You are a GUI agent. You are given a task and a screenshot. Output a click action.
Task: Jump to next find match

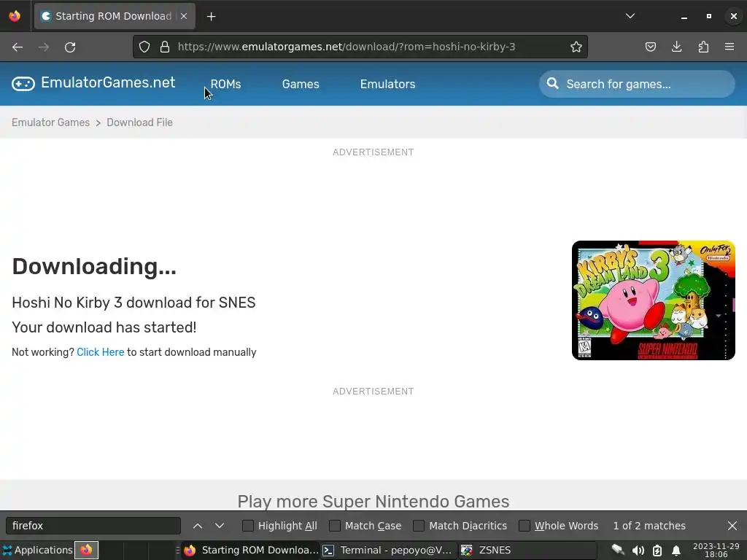coord(219,526)
